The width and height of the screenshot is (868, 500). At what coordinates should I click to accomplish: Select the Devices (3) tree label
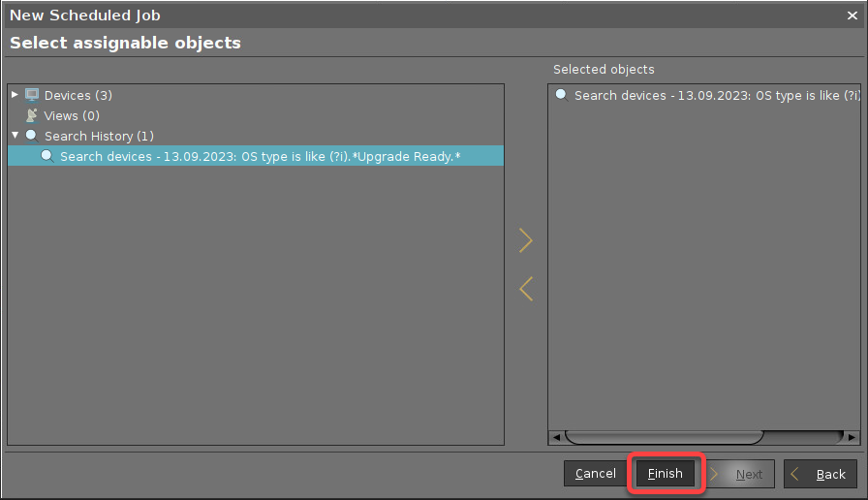tap(78, 95)
